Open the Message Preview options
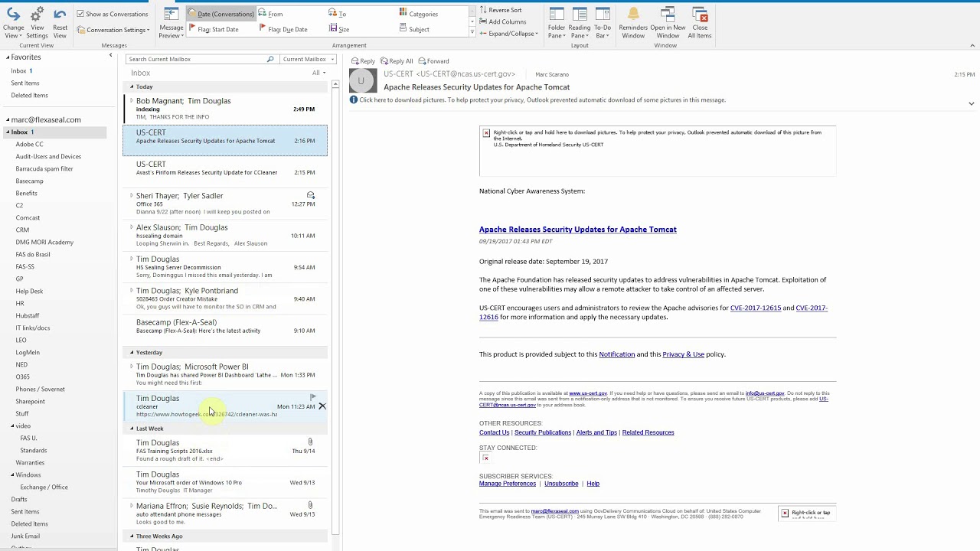Image resolution: width=980 pixels, height=551 pixels. [171, 23]
